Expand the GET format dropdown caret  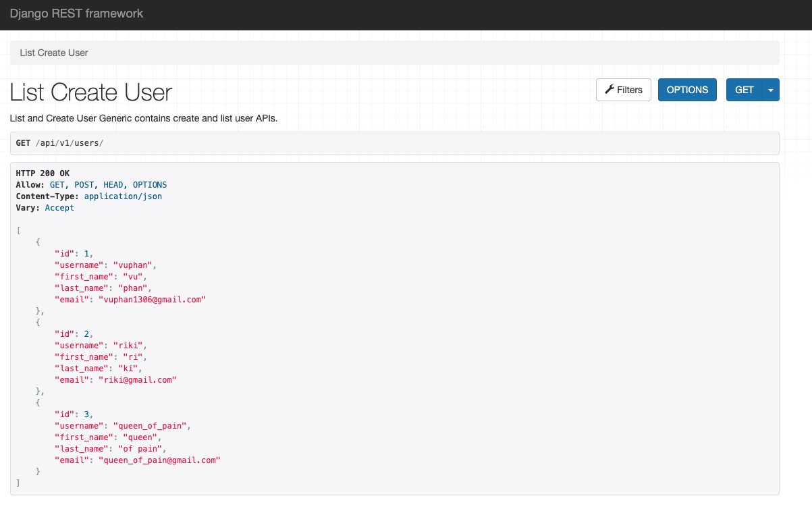[771, 90]
